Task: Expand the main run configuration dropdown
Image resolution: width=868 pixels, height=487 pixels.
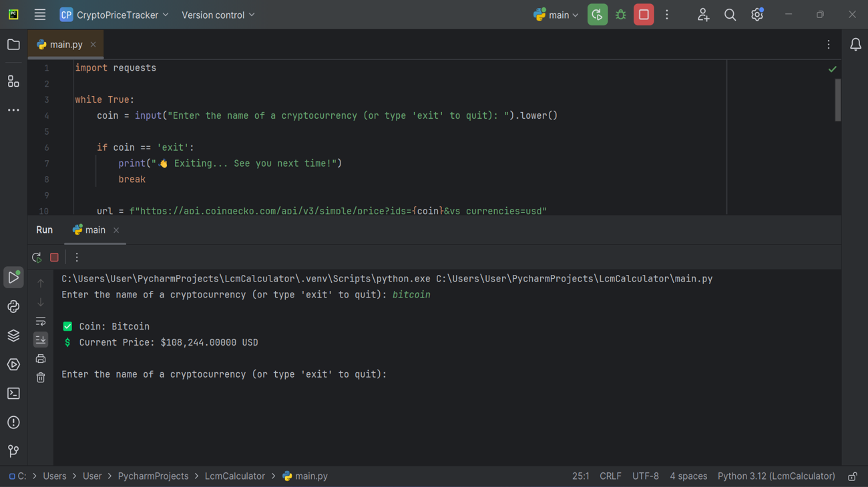Action: click(556, 15)
